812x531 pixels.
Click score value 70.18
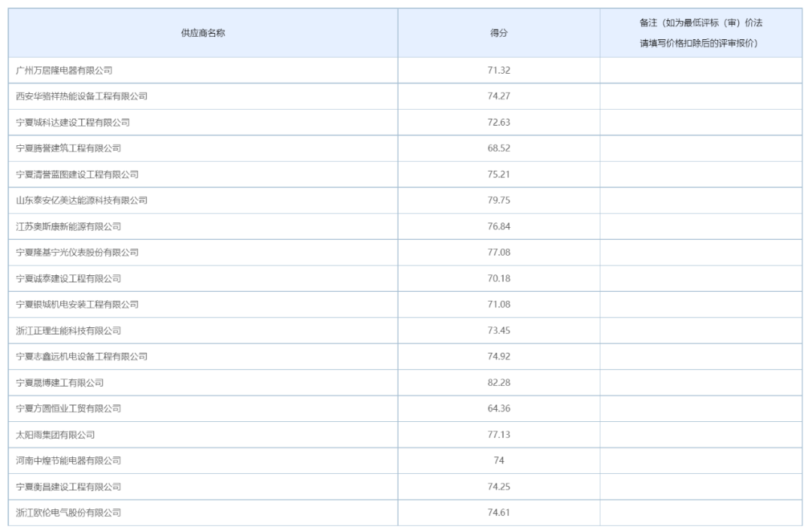(498, 279)
